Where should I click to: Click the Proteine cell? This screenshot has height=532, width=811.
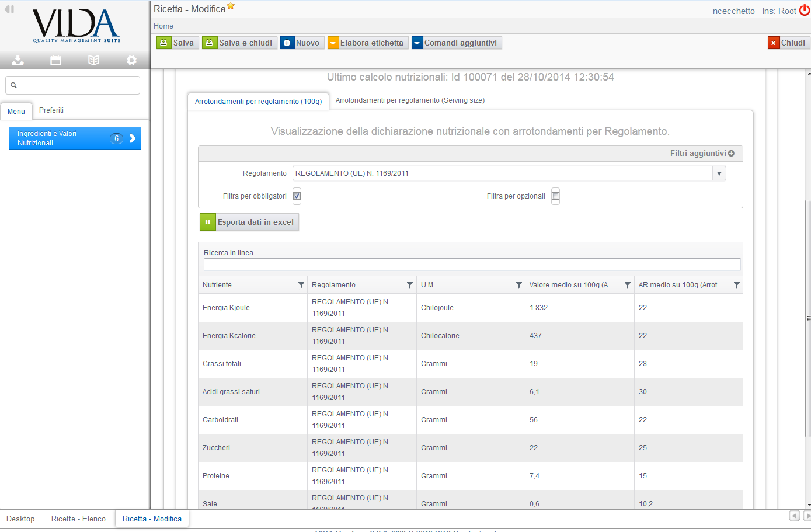tap(253, 476)
